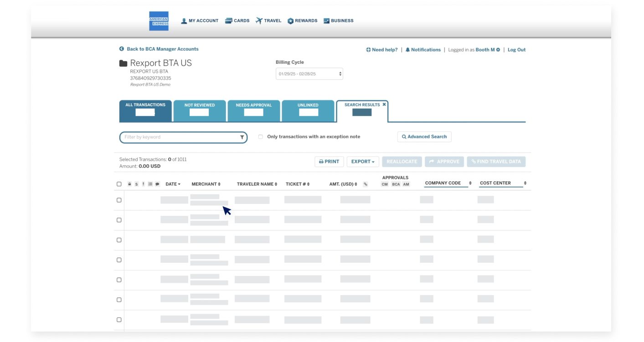The height and width of the screenshot is (342, 644).
Task: Enable Only transactions with an exception note
Action: click(260, 137)
